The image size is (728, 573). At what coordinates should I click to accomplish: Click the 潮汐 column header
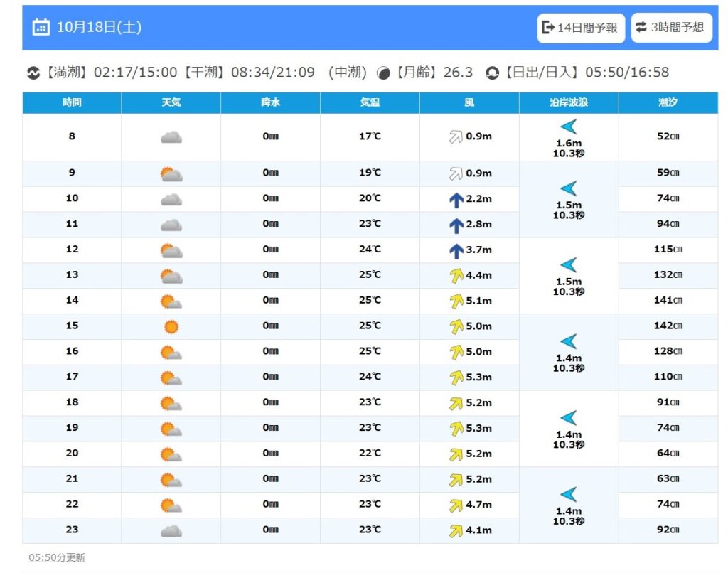pos(668,103)
